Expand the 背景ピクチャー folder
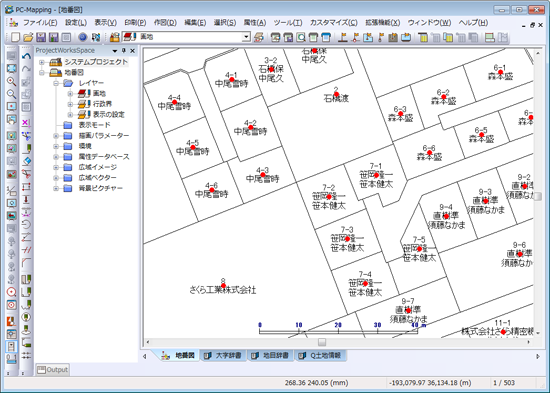 56,188
